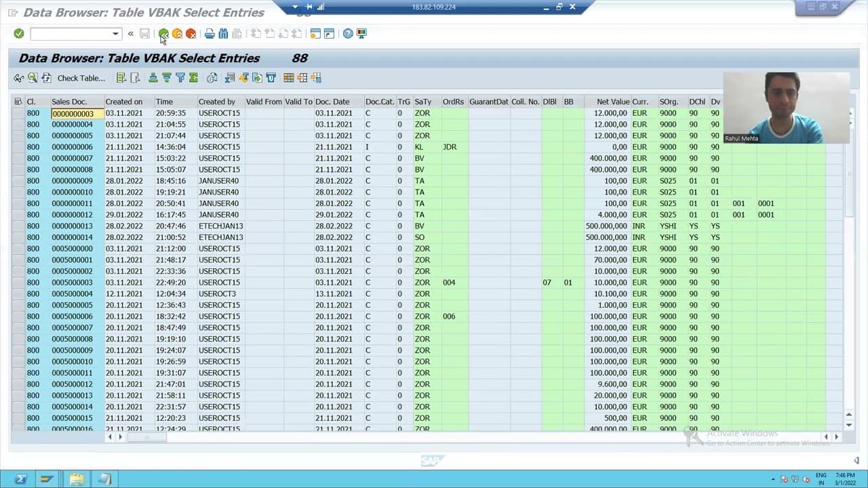Click the green Back arrow icon
This screenshot has height=488, width=868.
point(163,33)
